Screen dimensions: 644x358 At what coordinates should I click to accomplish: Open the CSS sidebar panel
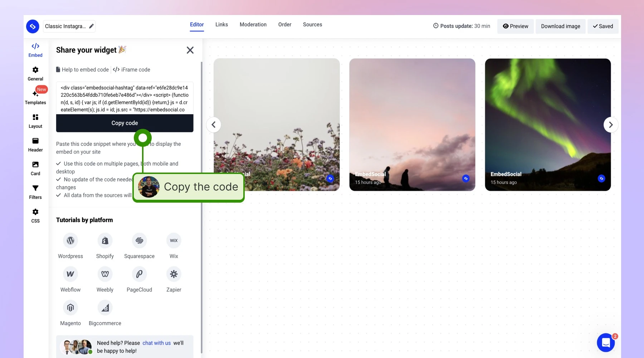35,216
